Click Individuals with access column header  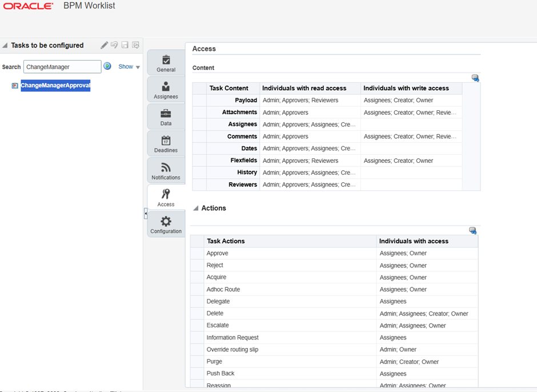tap(427, 241)
